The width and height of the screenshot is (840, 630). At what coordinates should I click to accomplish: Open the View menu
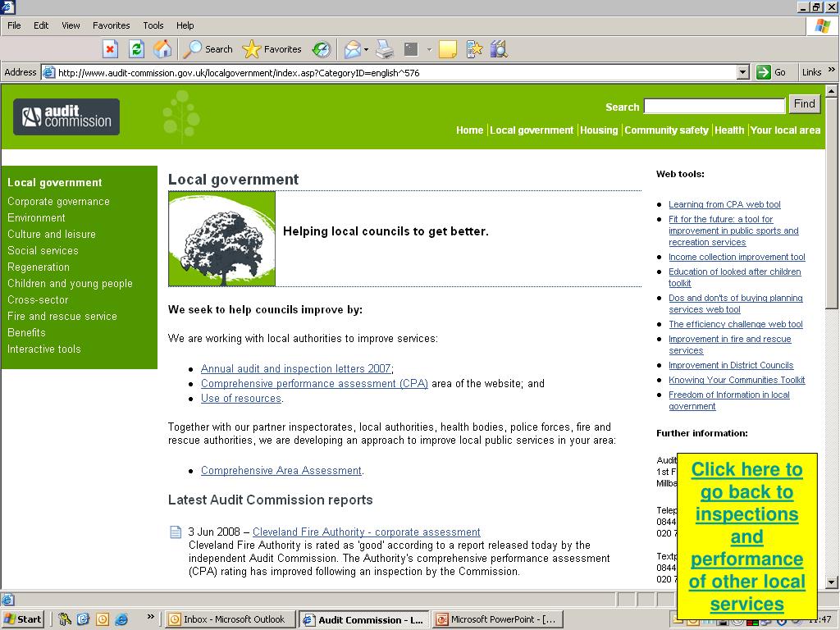pos(71,25)
